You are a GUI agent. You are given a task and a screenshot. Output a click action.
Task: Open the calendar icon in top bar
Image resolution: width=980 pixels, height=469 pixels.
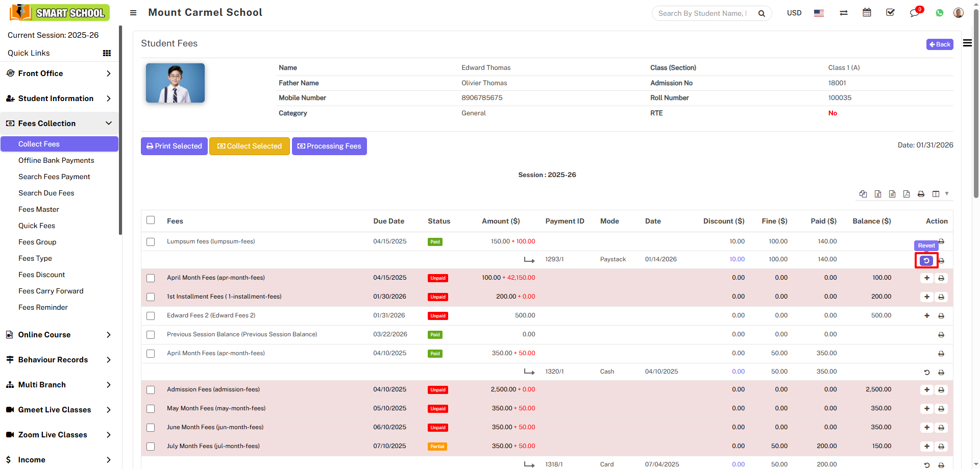tap(867, 13)
